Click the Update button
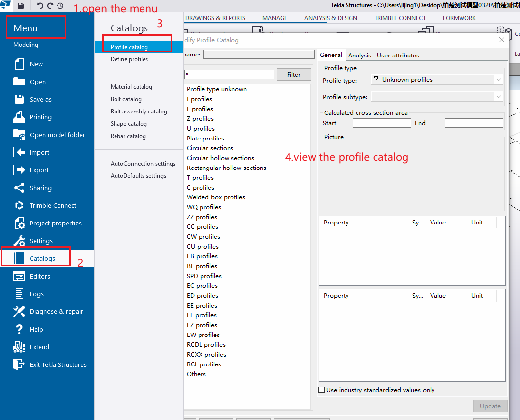Viewport: 520px width, 420px height. [490, 406]
